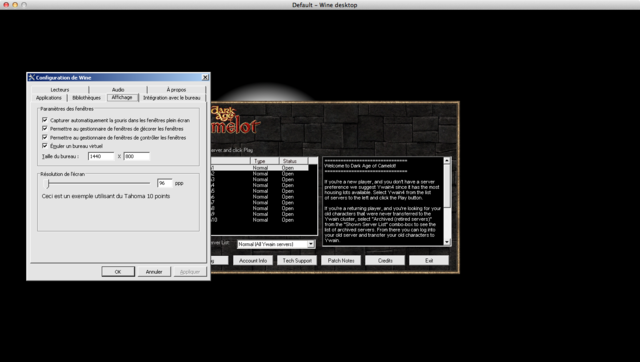
Task: Select the highlighted first server row
Action: click(260, 168)
